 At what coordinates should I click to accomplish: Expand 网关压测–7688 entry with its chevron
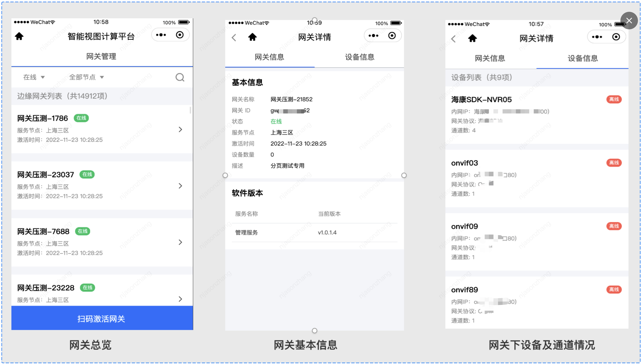pos(180,242)
